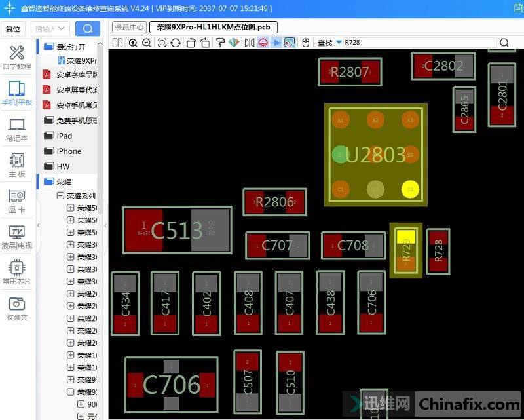This screenshot has height=420, width=524.
Task: Switch to the 会员中心 tab
Action: [129, 28]
